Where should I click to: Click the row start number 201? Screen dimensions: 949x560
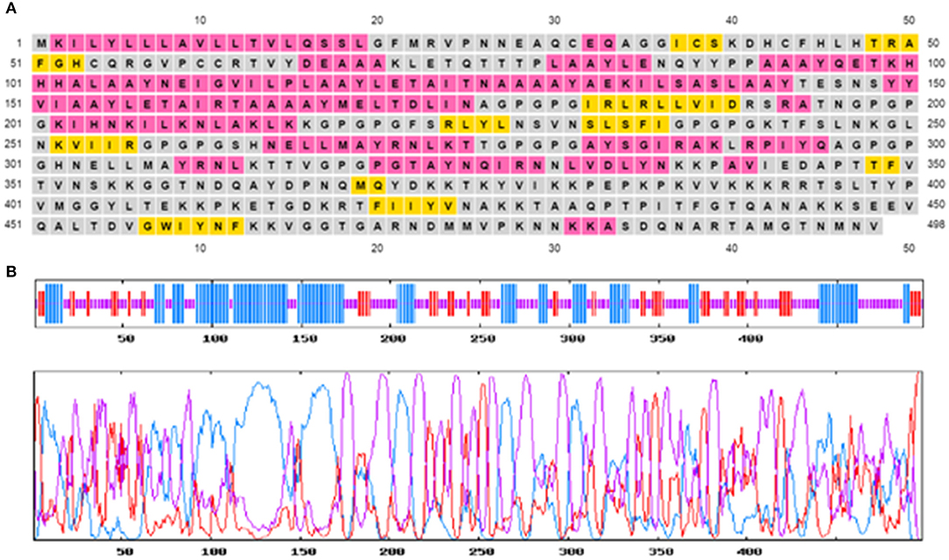click(15, 124)
